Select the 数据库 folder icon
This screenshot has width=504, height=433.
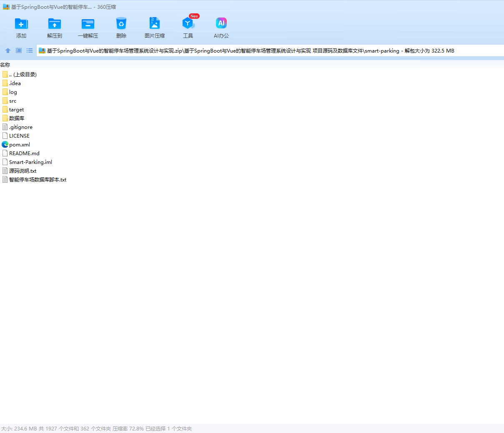pos(5,118)
